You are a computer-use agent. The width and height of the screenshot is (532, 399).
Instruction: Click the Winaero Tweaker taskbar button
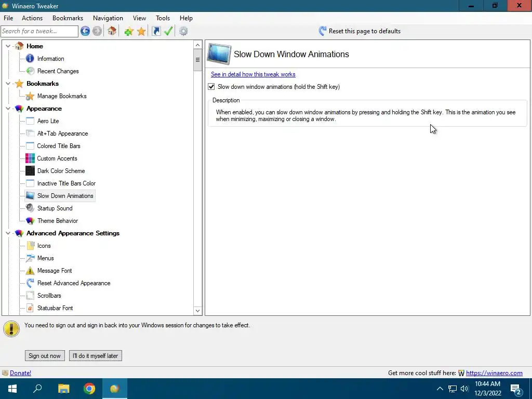115,389
